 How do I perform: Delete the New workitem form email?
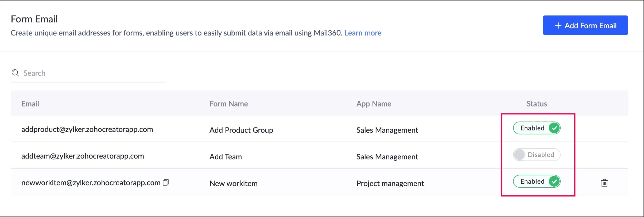pyautogui.click(x=604, y=183)
